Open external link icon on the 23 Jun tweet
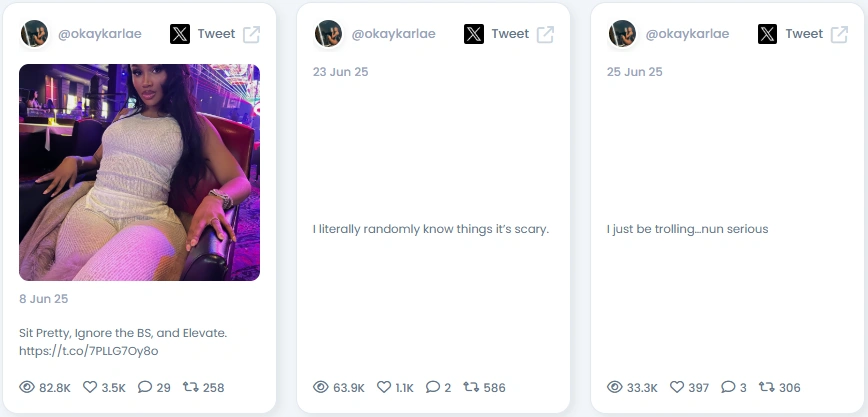 tap(545, 34)
